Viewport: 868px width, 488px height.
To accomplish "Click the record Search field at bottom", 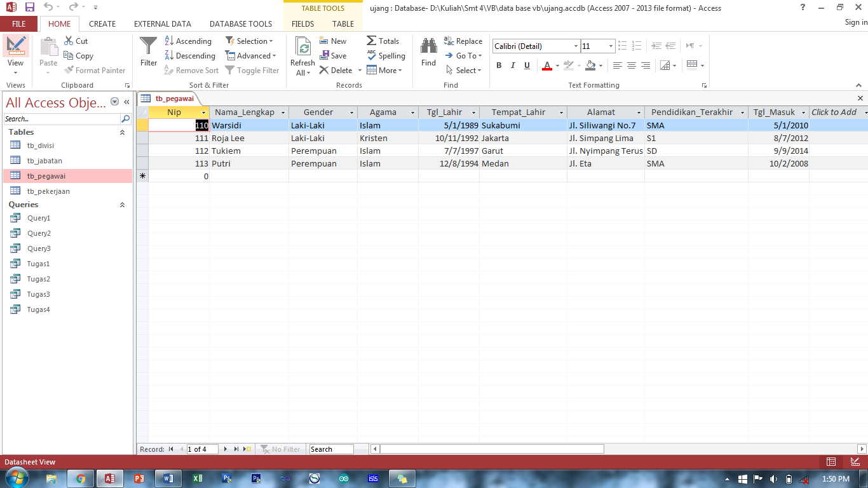I will click(331, 449).
